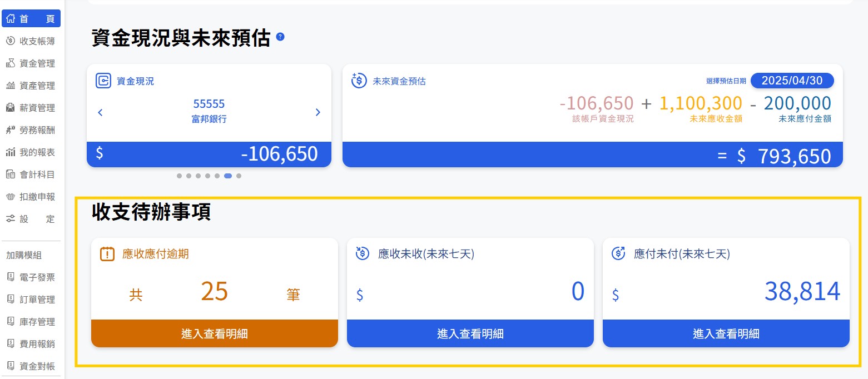Open the 2025/04/30 forecast date picker
This screenshot has height=379, width=868.
coord(792,81)
